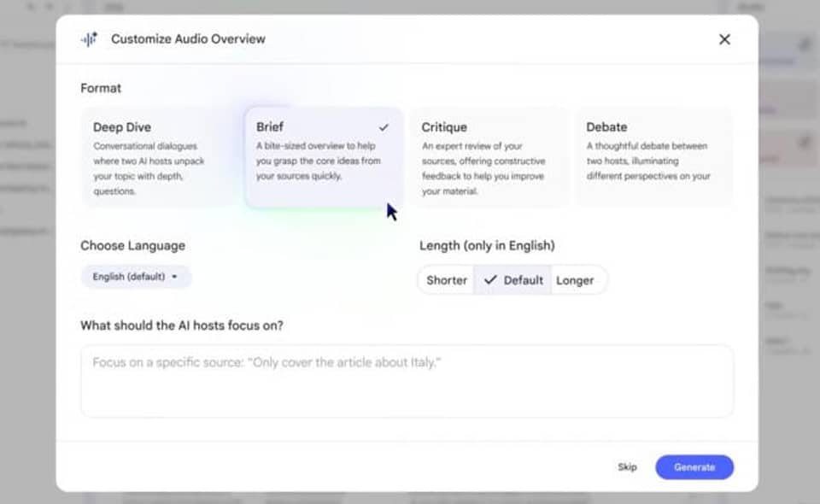This screenshot has height=504, width=820.
Task: Set length to Default
Action: (x=512, y=280)
